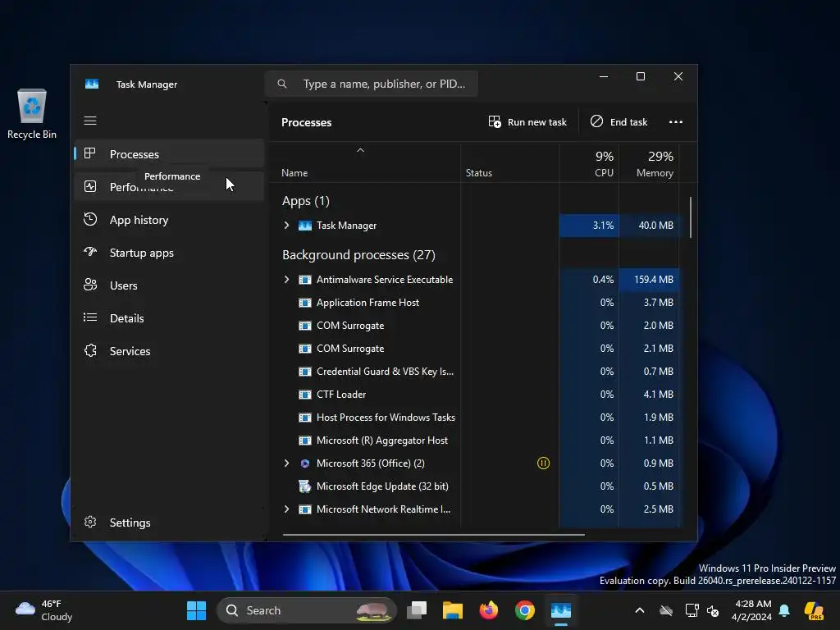Open Recycle Bin on the desktop
The image size is (840, 630).
[x=32, y=113]
